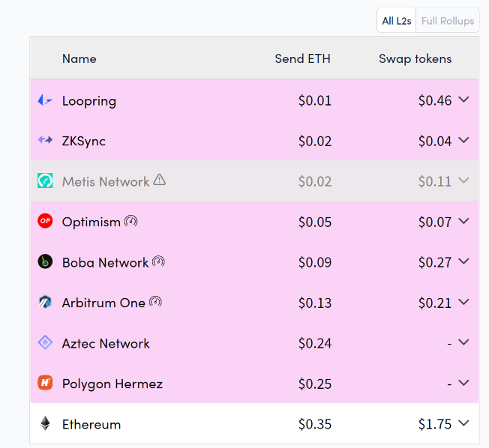Click the Boba Network logo icon
The width and height of the screenshot is (489, 448).
point(45,261)
